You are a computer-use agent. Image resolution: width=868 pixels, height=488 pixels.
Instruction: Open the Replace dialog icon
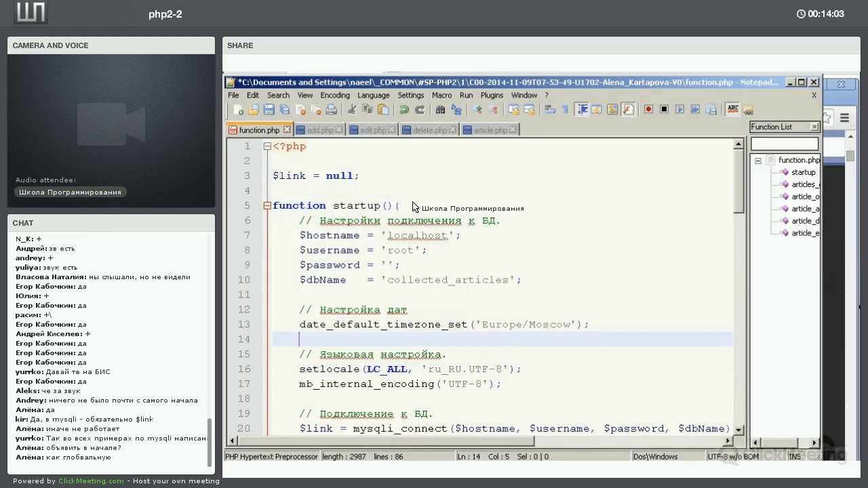point(456,110)
